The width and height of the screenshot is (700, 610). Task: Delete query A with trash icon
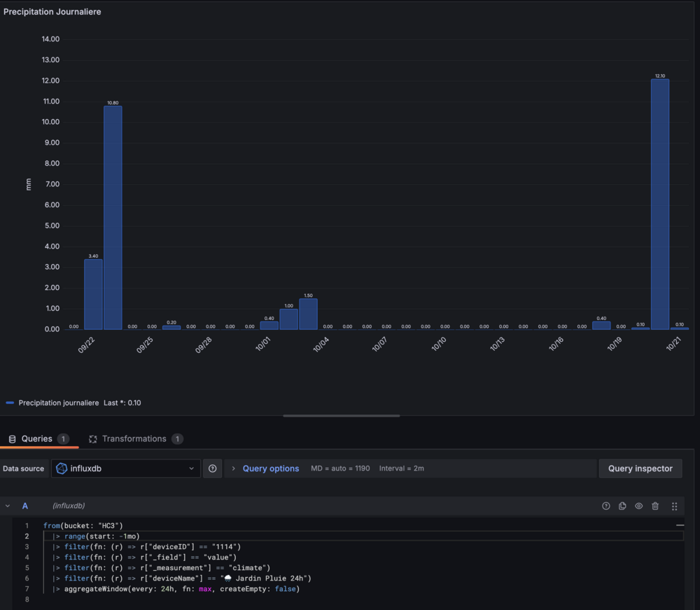(655, 506)
